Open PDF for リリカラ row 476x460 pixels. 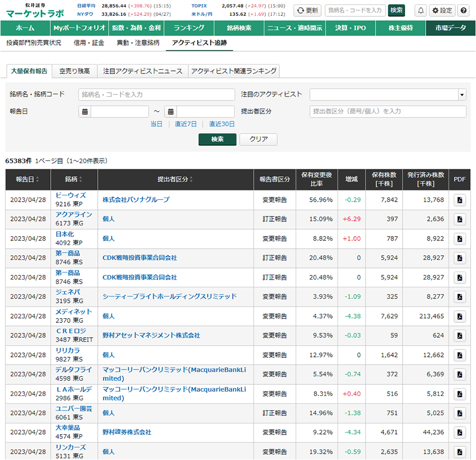pyautogui.click(x=460, y=355)
